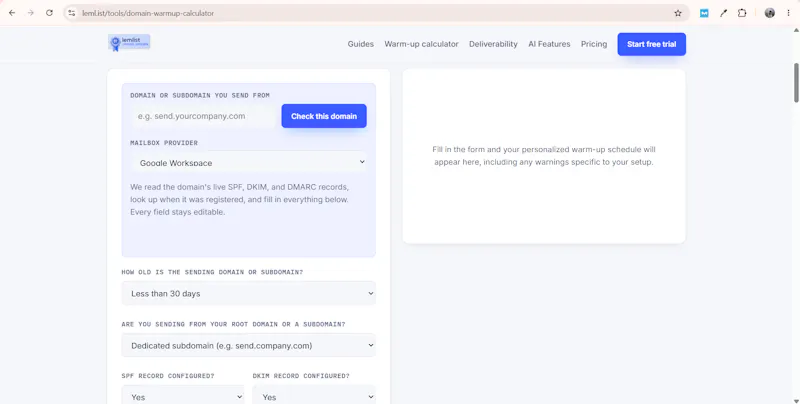Open the blue M browser extension
Image resolution: width=800 pixels, height=404 pixels.
click(704, 13)
